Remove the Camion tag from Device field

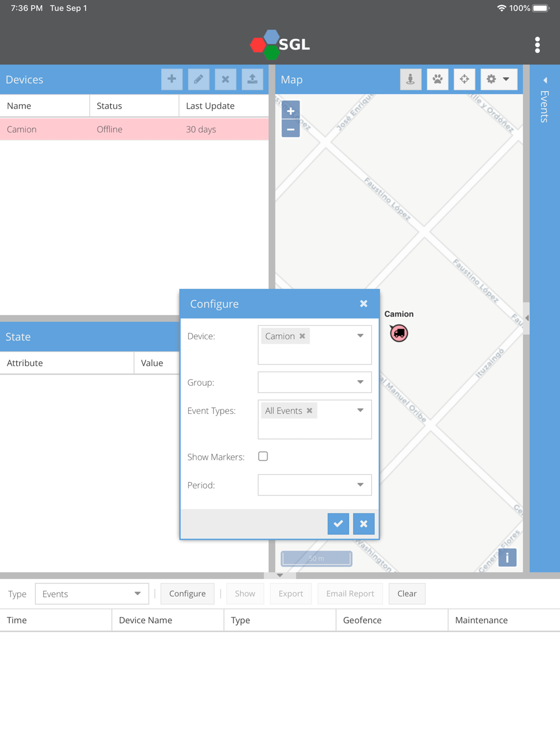click(x=302, y=336)
